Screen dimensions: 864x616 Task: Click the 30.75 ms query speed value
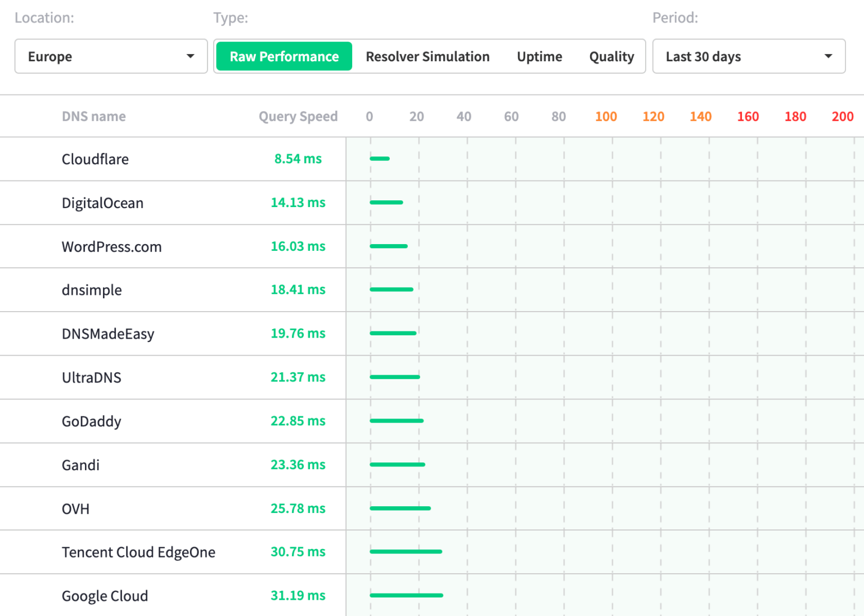pyautogui.click(x=298, y=552)
